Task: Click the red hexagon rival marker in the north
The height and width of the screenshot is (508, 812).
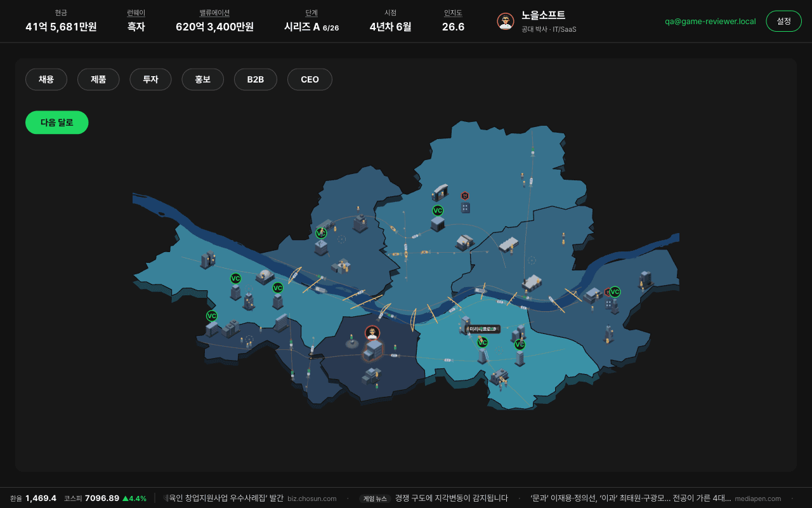Action: tap(465, 196)
